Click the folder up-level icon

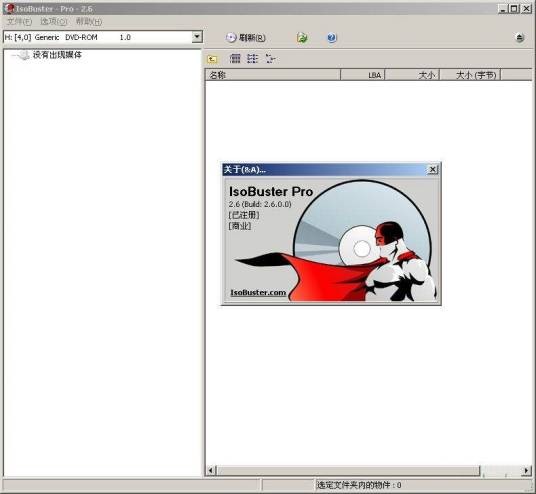212,59
